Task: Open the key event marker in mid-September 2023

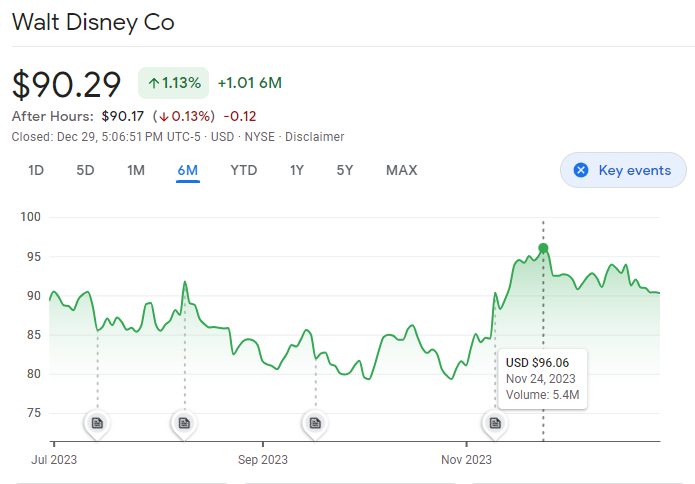Action: pos(315,423)
